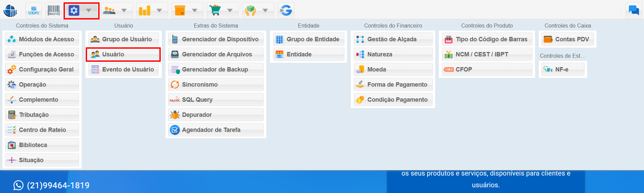Select Usuário menu entry
Viewport: 644px width, 193px height.
pos(123,54)
